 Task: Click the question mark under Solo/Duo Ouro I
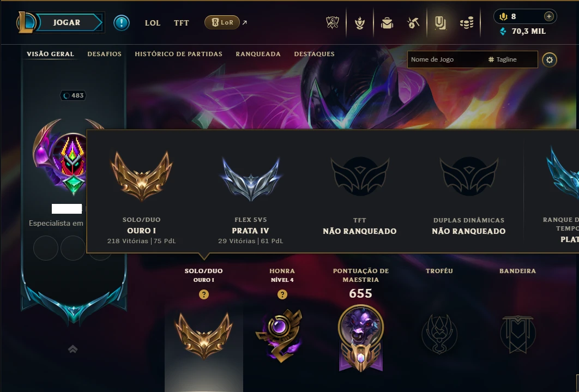click(x=204, y=294)
